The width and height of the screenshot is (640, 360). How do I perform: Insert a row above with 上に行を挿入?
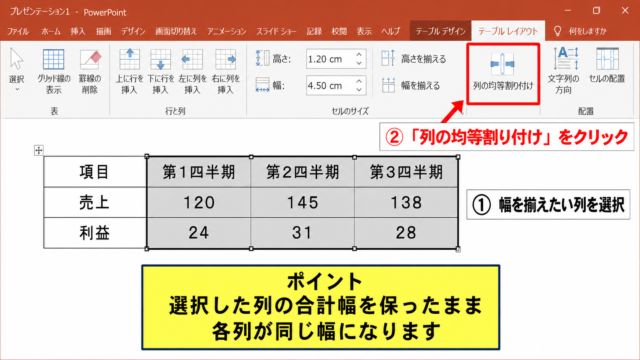[129, 71]
